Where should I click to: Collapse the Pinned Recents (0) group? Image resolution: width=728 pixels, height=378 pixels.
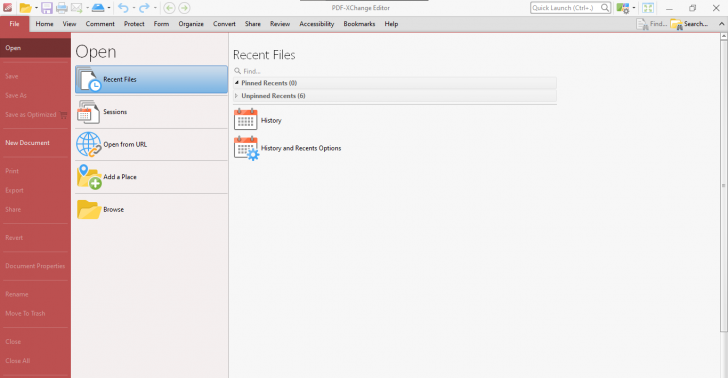(x=237, y=83)
